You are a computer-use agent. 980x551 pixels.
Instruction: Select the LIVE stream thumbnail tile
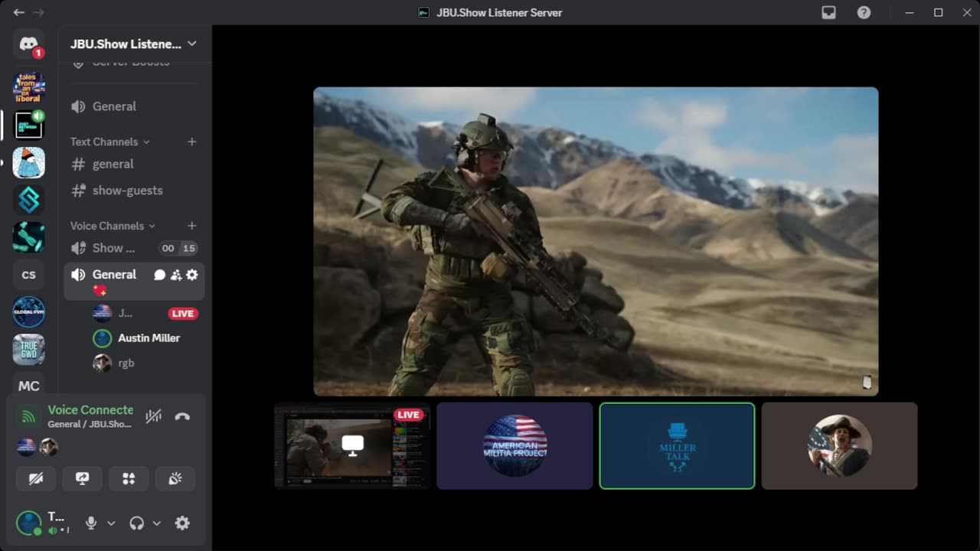353,445
